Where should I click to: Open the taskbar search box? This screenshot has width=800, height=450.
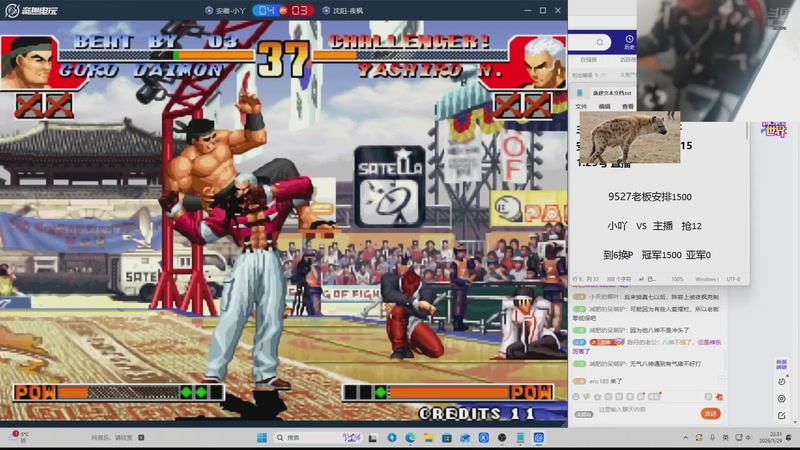(x=318, y=438)
